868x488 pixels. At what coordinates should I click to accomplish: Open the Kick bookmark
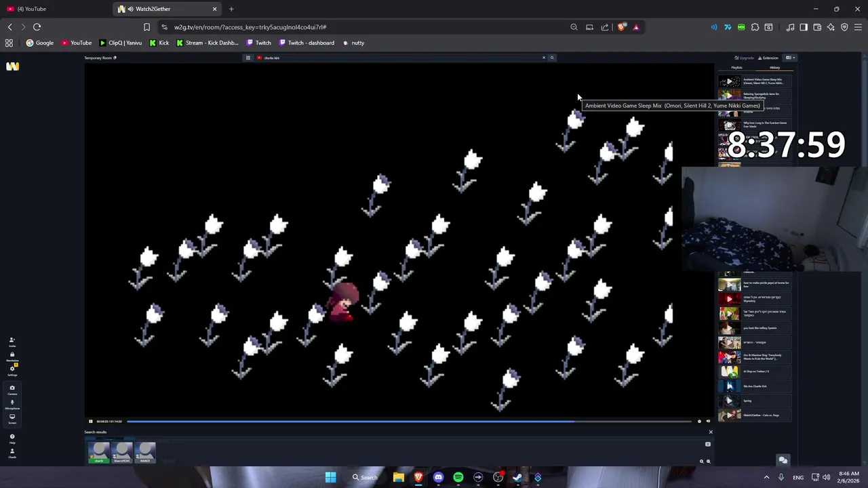tap(159, 43)
